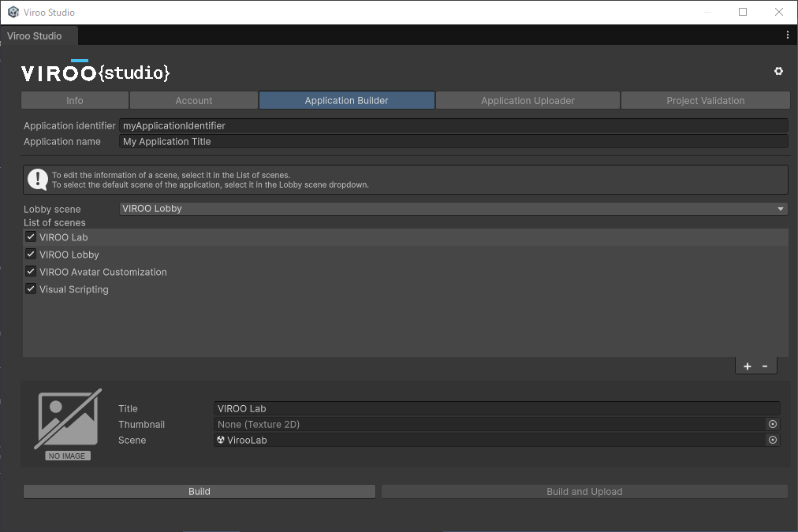Click the Scene field showing VirooLab
This screenshot has width=798, height=532.
[x=490, y=440]
